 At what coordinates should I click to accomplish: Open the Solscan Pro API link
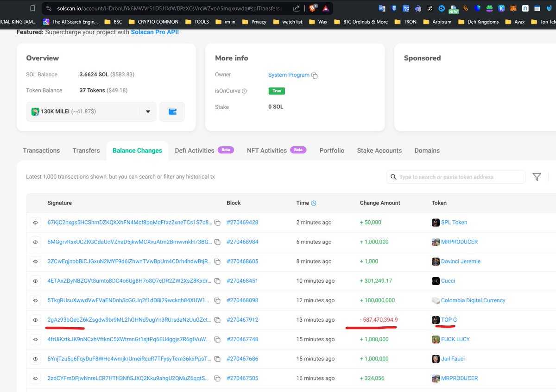pyautogui.click(x=154, y=32)
